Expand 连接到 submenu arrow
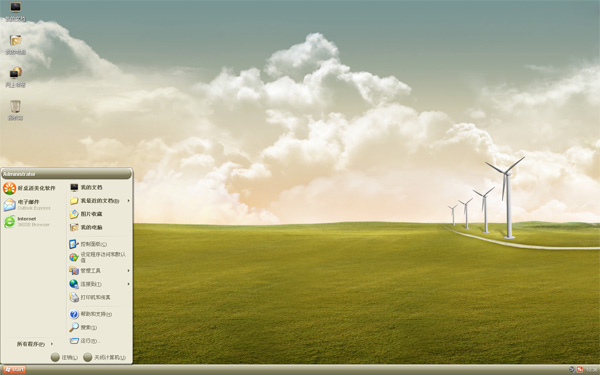Image resolution: width=600 pixels, height=375 pixels. click(x=129, y=284)
